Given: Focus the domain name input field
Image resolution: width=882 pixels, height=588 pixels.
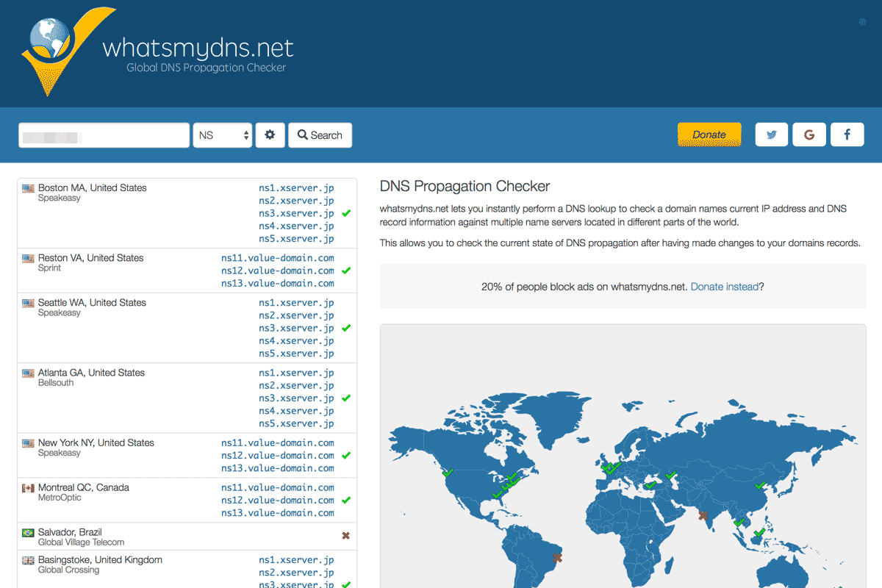Looking at the screenshot, I should 104,135.
